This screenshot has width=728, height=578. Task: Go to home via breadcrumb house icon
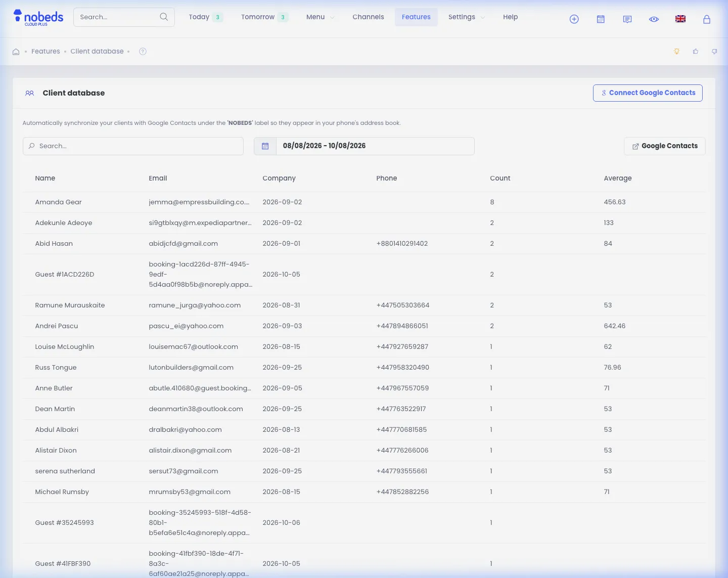pyautogui.click(x=16, y=52)
